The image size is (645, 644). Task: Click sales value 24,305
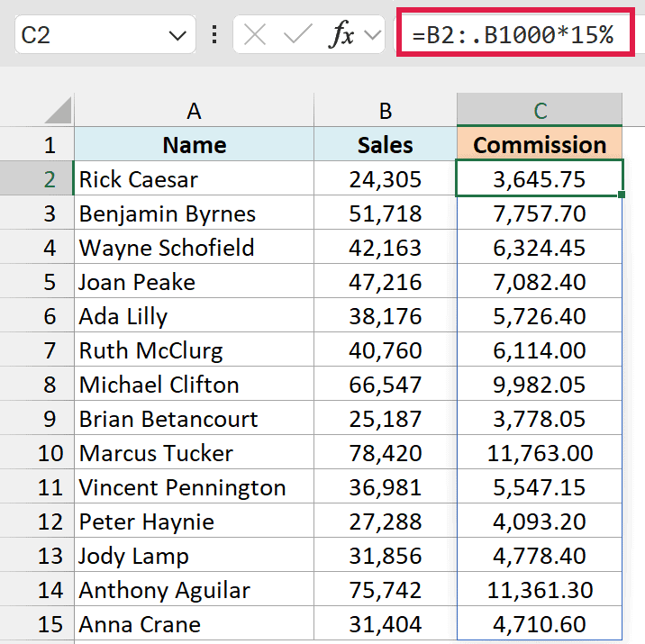[386, 178]
